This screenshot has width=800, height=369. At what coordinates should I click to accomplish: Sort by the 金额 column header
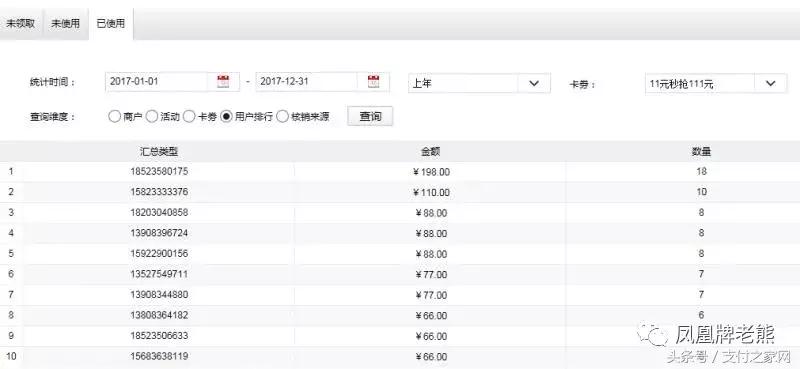(431, 152)
